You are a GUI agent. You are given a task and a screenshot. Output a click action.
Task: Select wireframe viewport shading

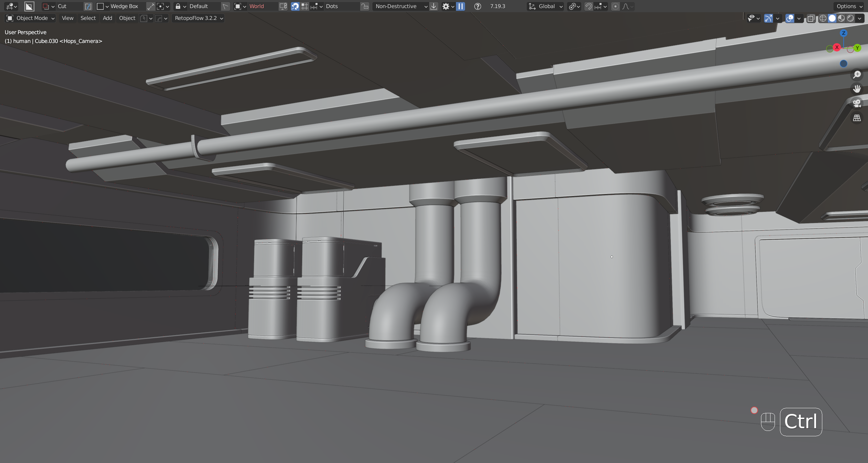(x=823, y=18)
